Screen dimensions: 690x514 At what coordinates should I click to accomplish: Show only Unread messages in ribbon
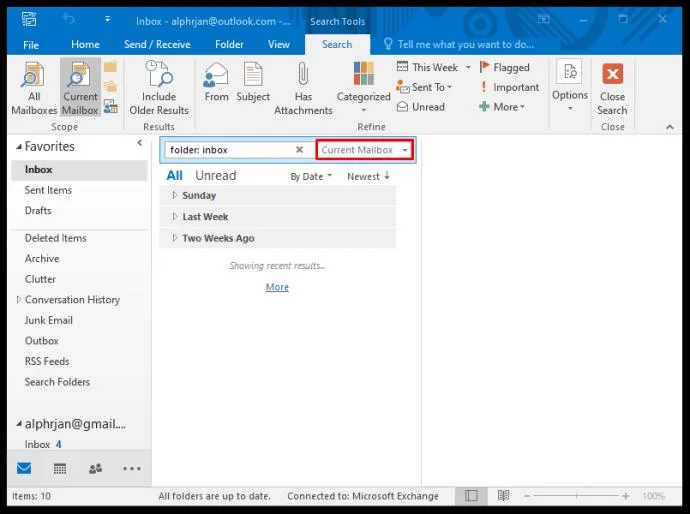click(421, 107)
